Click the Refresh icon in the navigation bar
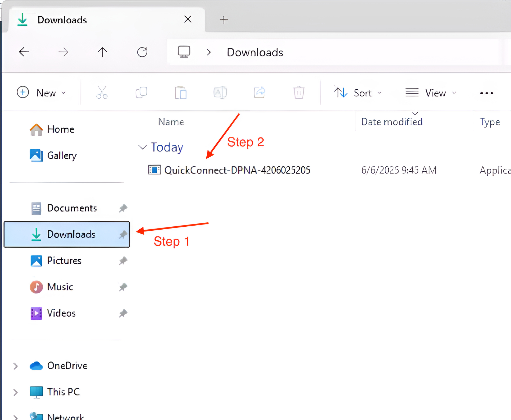 (143, 52)
